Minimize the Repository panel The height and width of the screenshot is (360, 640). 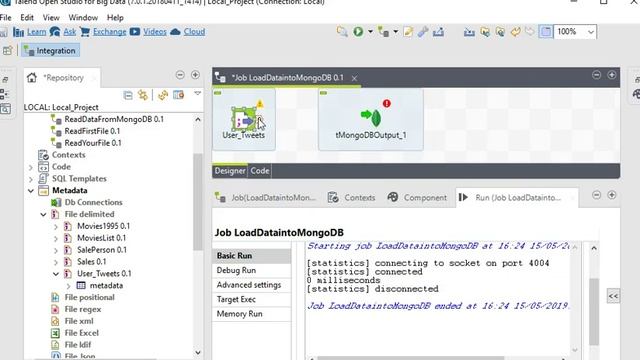[x=180, y=75]
